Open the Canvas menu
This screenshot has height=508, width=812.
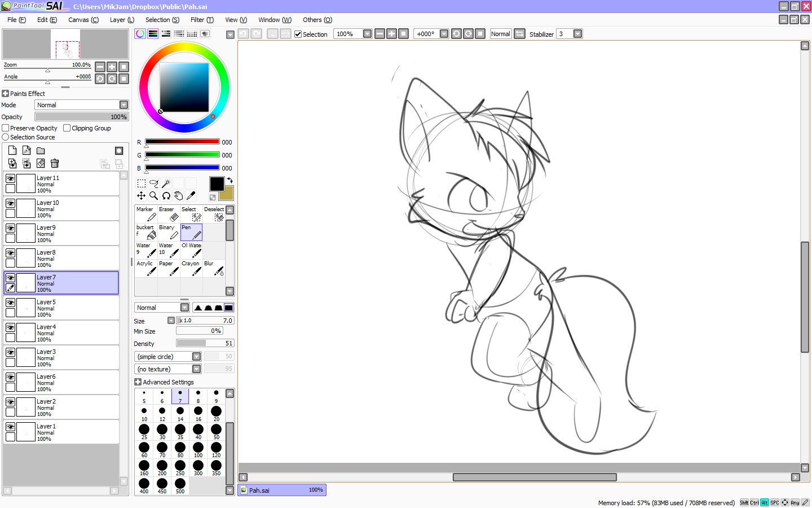pyautogui.click(x=83, y=20)
